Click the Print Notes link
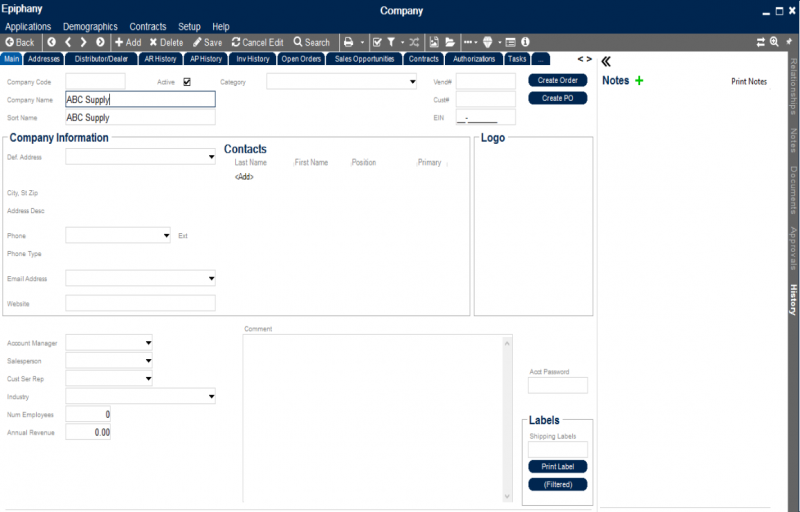Screen dimensions: 800x512 click(749, 82)
